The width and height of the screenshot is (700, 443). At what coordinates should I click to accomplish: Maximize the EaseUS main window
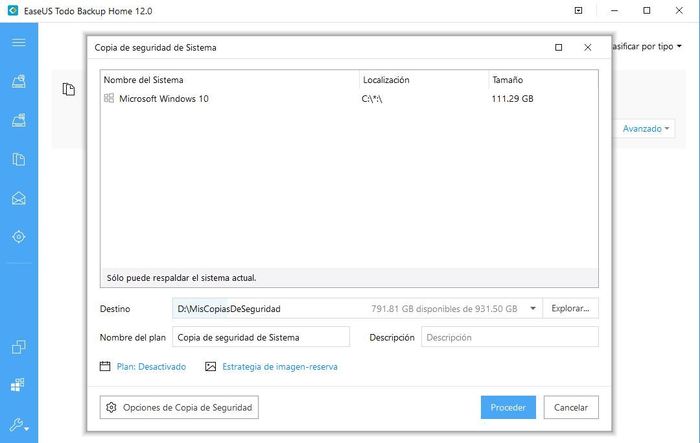pos(646,10)
